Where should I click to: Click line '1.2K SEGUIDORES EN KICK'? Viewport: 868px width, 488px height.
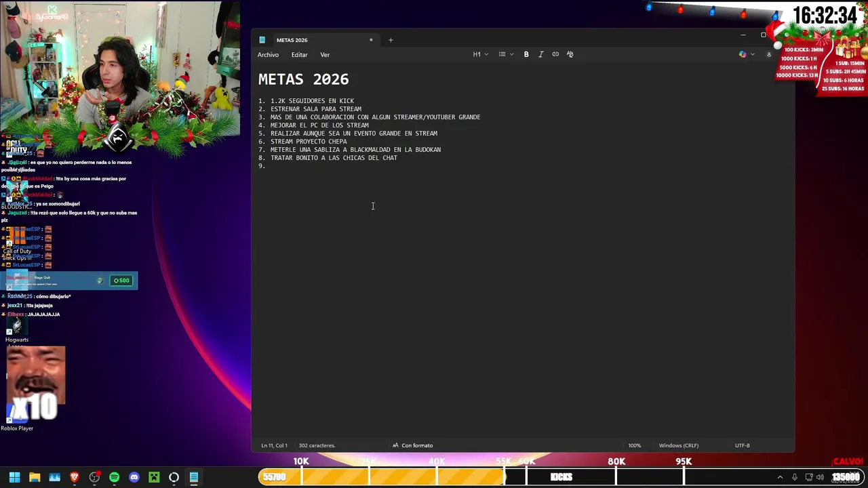click(312, 101)
